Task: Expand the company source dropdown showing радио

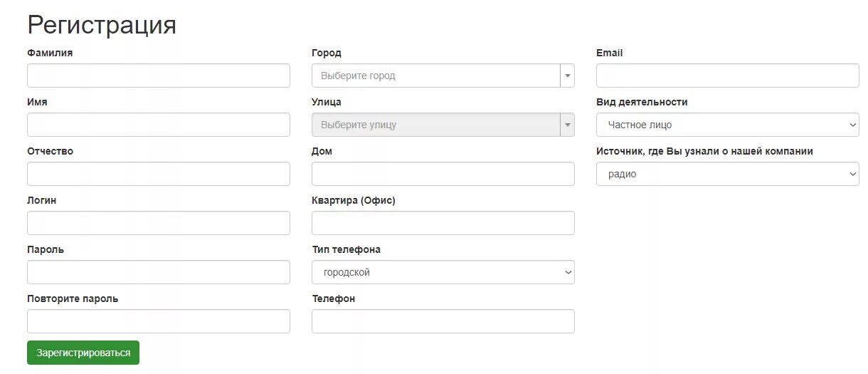Action: point(727,174)
